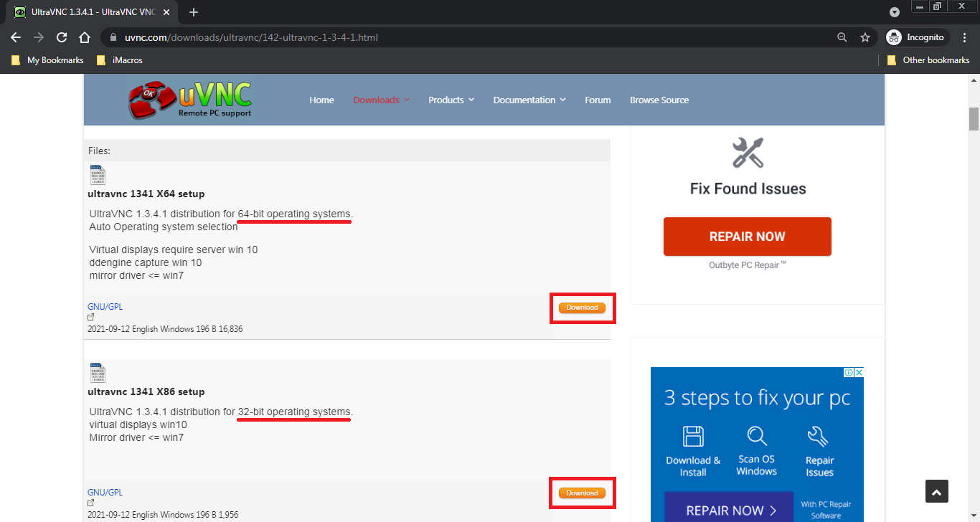The height and width of the screenshot is (522, 980).
Task: Open a new browser tab
Action: pyautogui.click(x=193, y=12)
